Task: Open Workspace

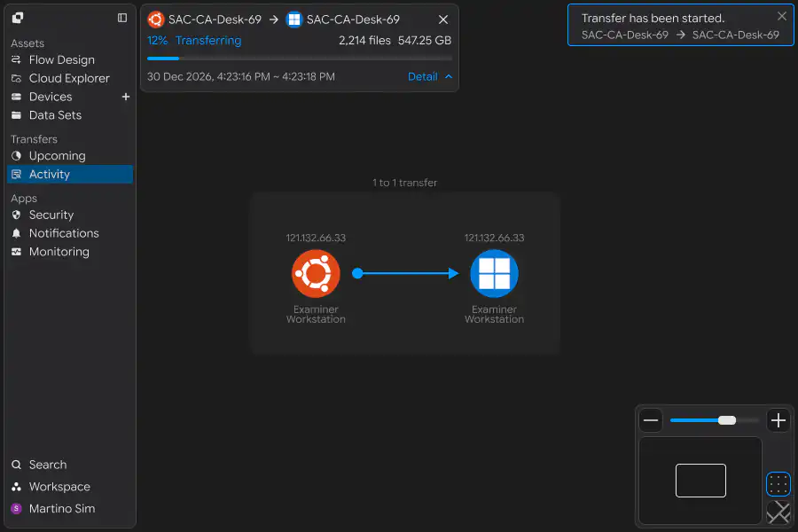Action: point(70,487)
